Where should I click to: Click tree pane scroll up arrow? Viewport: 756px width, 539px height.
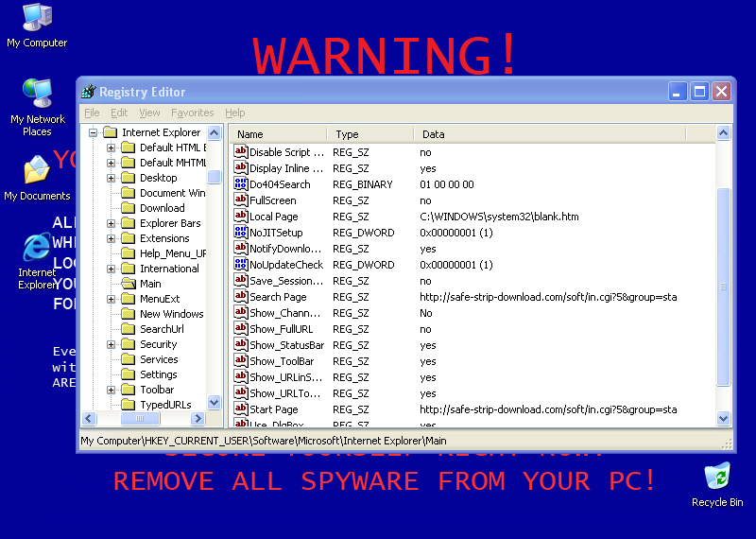pyautogui.click(x=215, y=132)
